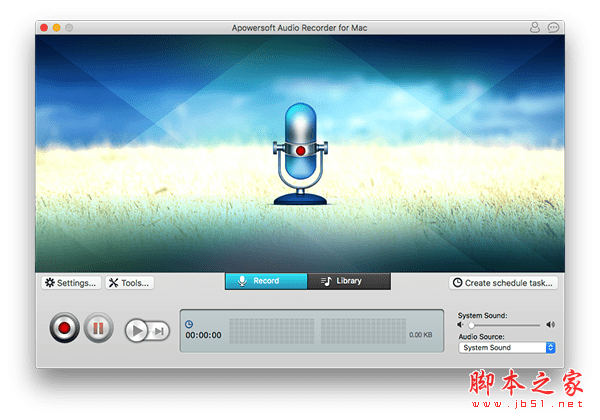Create schedule task...
This screenshot has width=600, height=420.
503,283
